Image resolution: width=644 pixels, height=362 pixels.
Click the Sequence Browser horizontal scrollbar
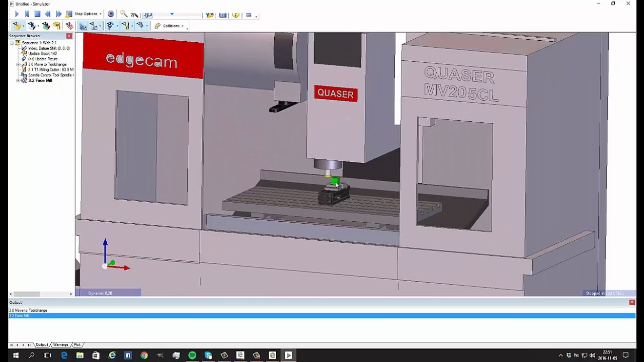(26, 294)
